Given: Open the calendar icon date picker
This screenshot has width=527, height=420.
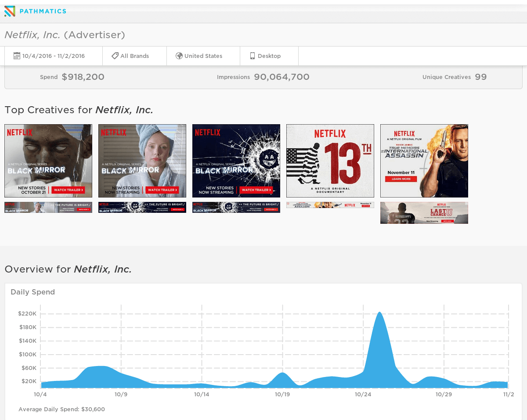Looking at the screenshot, I should (x=17, y=56).
